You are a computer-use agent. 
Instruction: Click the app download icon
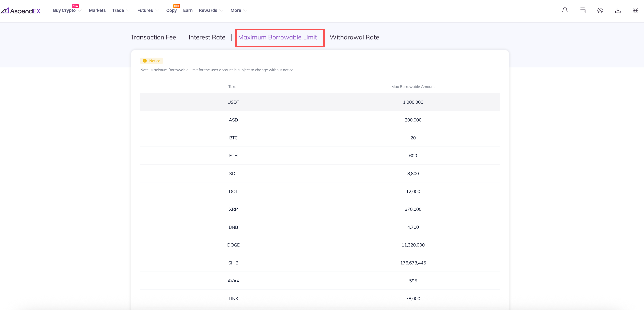coord(618,10)
